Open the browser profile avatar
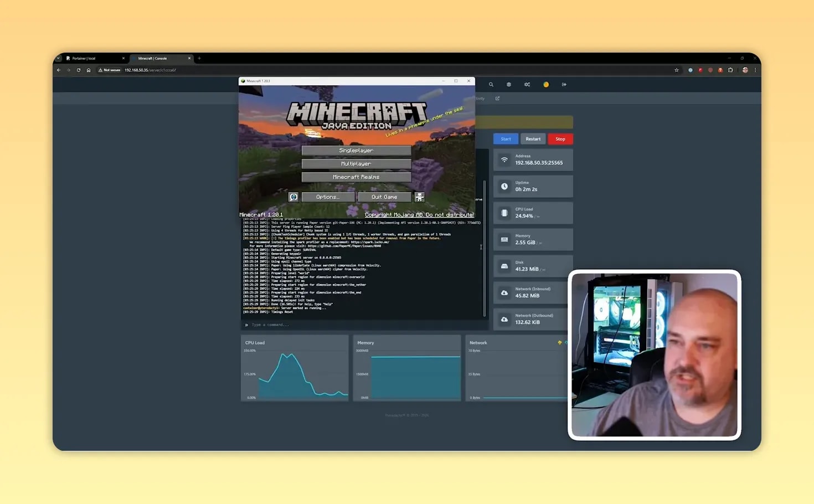The width and height of the screenshot is (814, 504). point(745,70)
